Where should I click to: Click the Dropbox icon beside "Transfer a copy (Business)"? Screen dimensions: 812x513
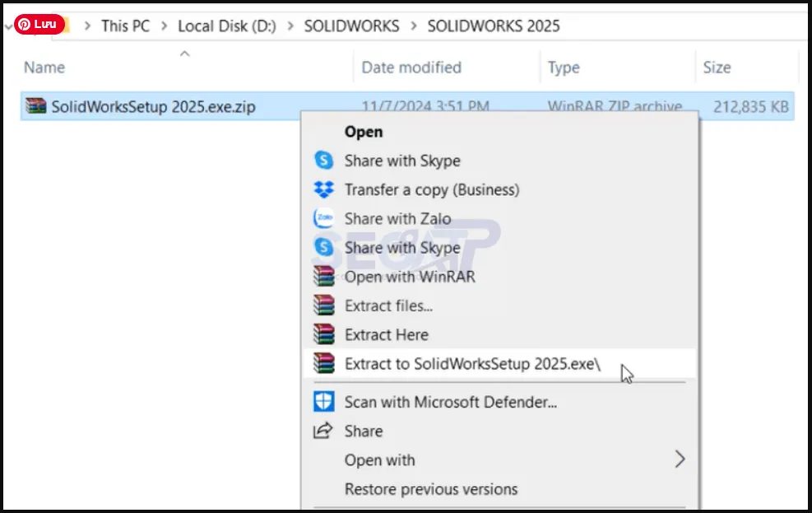324,189
